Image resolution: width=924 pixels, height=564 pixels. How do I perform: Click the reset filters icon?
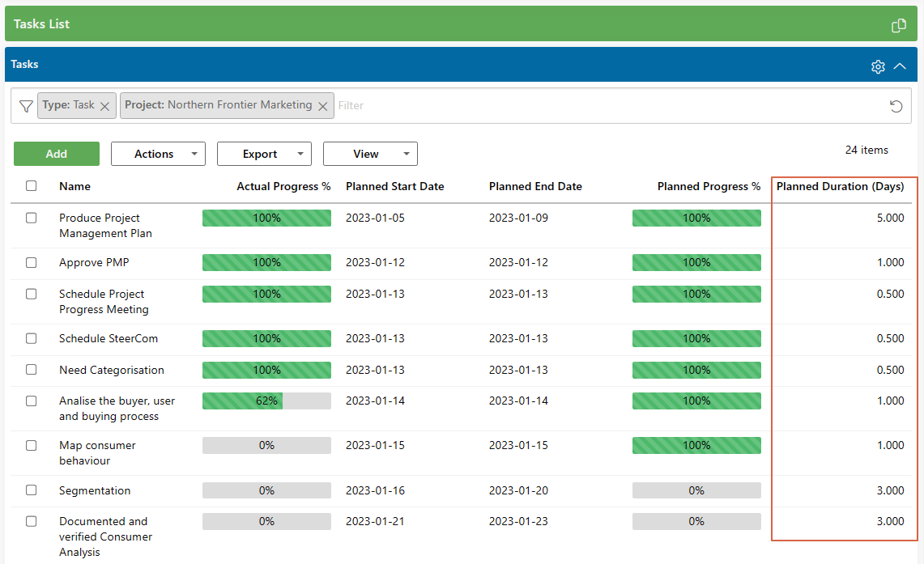[x=896, y=105]
